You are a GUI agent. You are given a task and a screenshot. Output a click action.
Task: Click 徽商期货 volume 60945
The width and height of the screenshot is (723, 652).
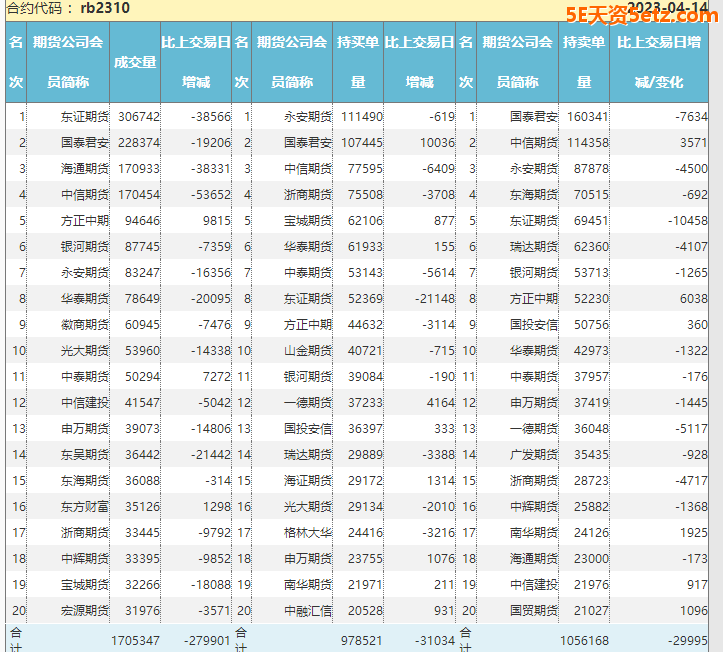142,325
